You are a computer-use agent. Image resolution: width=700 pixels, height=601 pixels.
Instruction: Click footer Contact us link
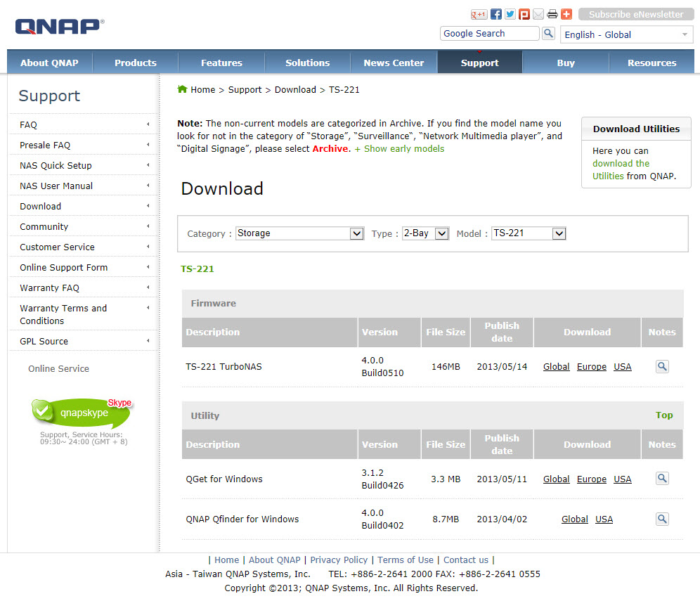coord(466,560)
